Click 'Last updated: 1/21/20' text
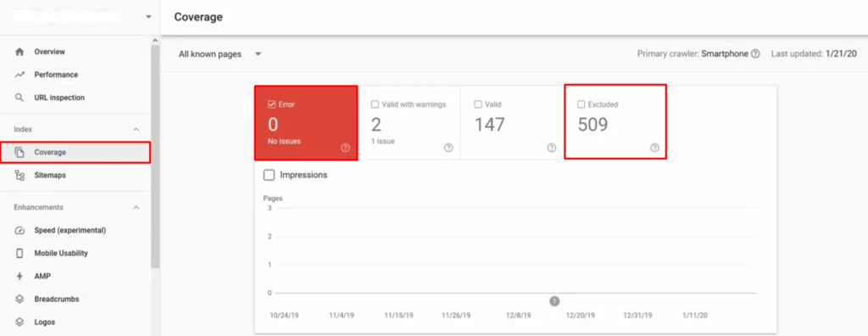The width and height of the screenshot is (868, 336). (814, 53)
